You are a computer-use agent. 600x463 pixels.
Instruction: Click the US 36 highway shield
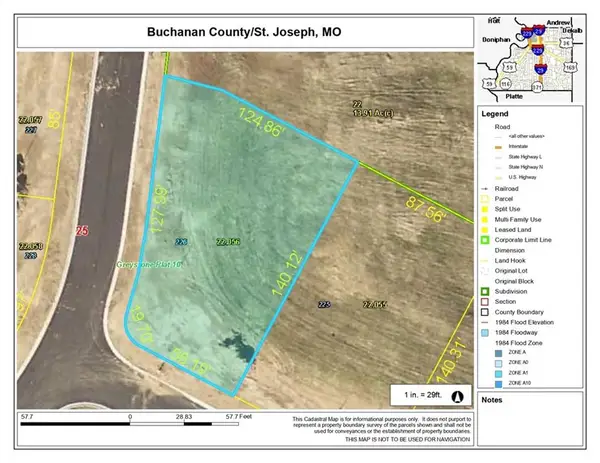(566, 43)
